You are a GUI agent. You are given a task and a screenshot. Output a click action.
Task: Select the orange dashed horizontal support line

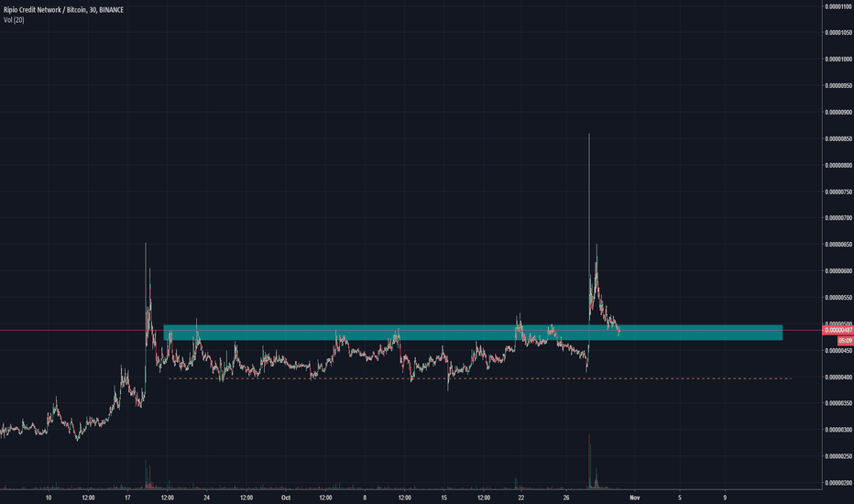pyautogui.click(x=479, y=378)
